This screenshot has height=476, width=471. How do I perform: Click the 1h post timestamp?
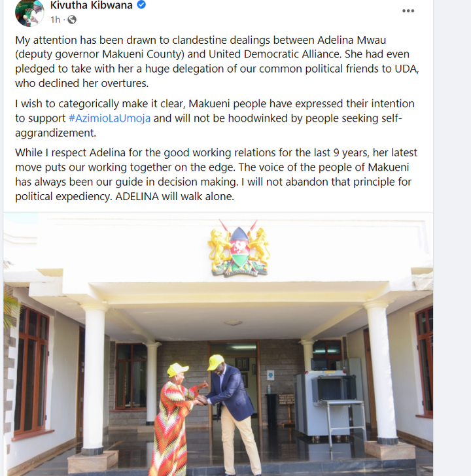55,20
